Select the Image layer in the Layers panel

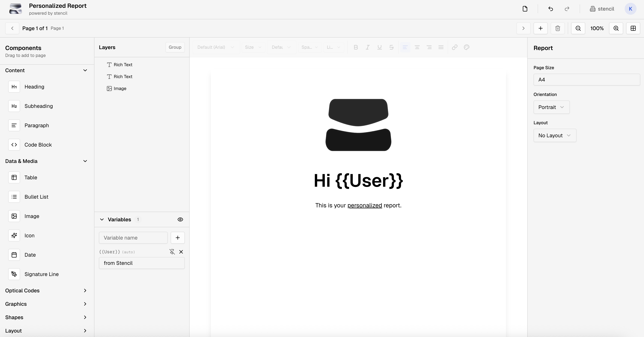click(x=120, y=88)
